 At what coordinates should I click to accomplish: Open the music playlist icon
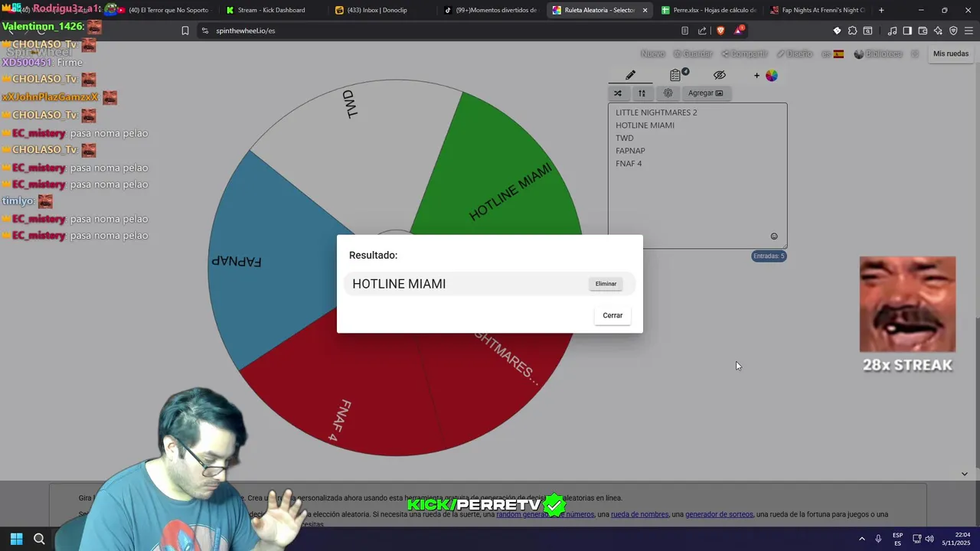pos(892,31)
